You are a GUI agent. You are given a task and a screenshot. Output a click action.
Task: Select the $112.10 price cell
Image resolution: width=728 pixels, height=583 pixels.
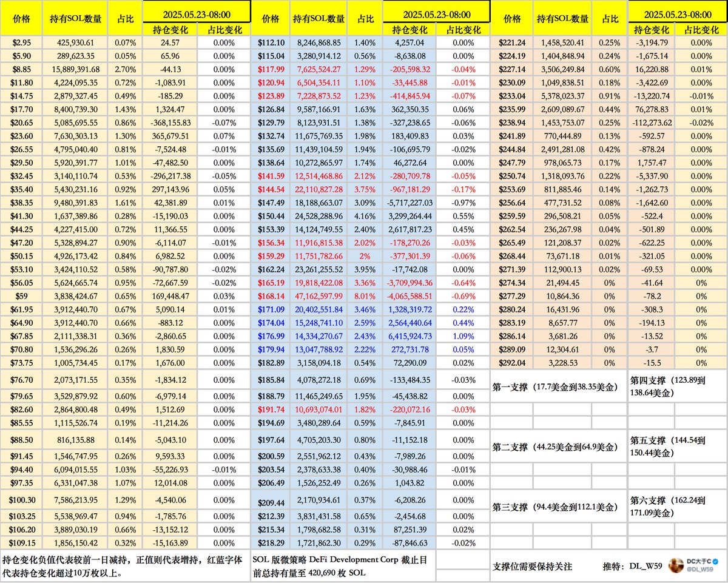point(271,43)
